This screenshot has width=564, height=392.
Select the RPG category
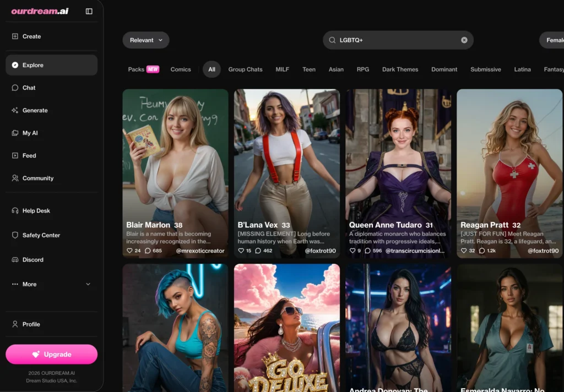tap(363, 69)
